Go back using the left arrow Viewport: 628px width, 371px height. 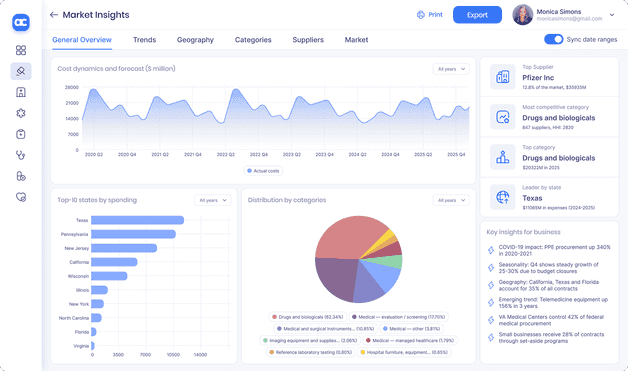click(54, 15)
